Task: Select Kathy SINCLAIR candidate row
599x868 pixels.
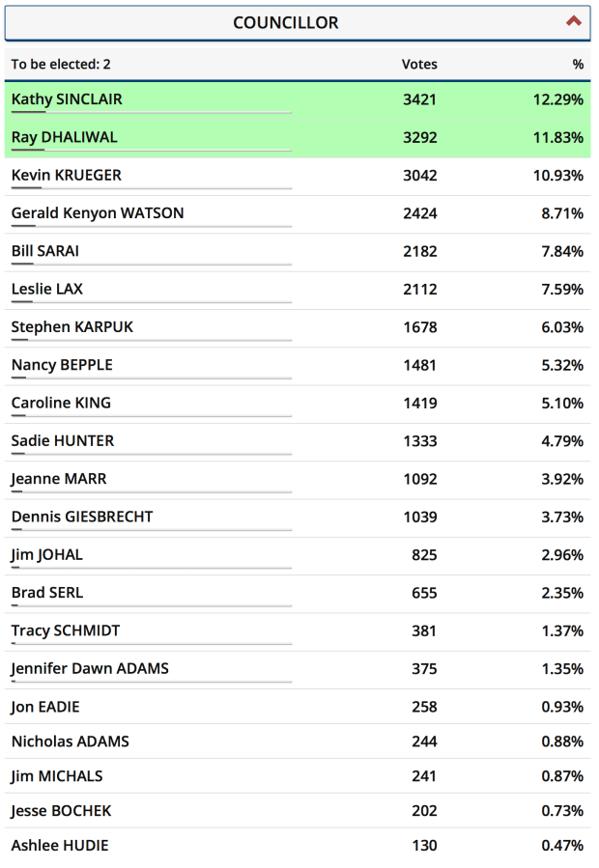Action: pyautogui.click(x=67, y=99)
